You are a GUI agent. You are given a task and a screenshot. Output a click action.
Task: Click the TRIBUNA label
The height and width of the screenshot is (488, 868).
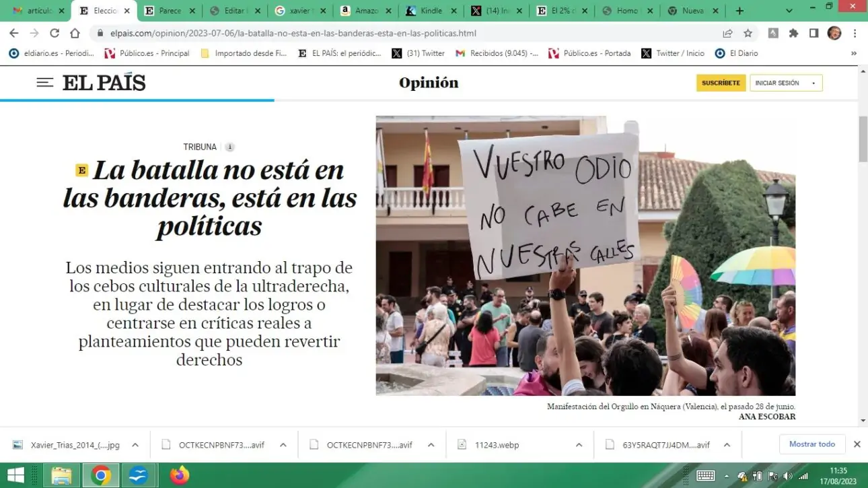tap(200, 147)
